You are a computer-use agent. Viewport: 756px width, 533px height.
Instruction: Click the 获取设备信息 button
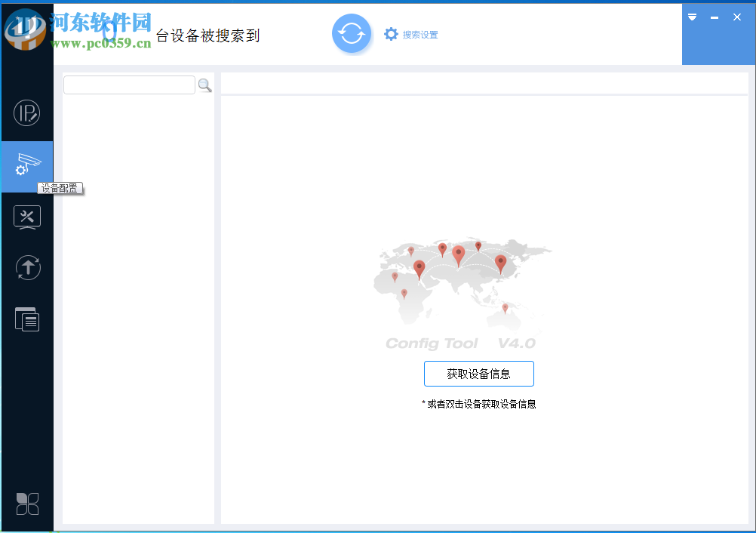[478, 373]
